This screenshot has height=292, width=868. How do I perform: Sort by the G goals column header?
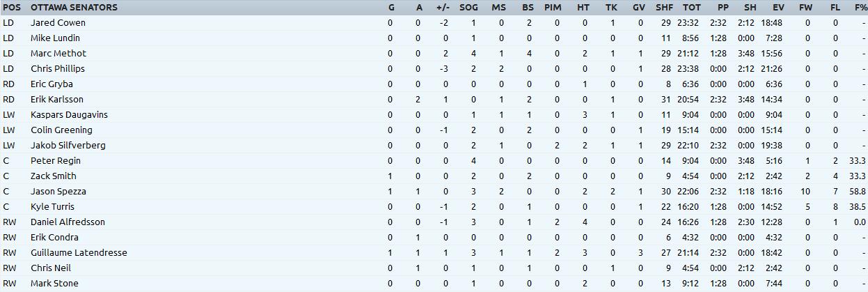click(x=391, y=7)
